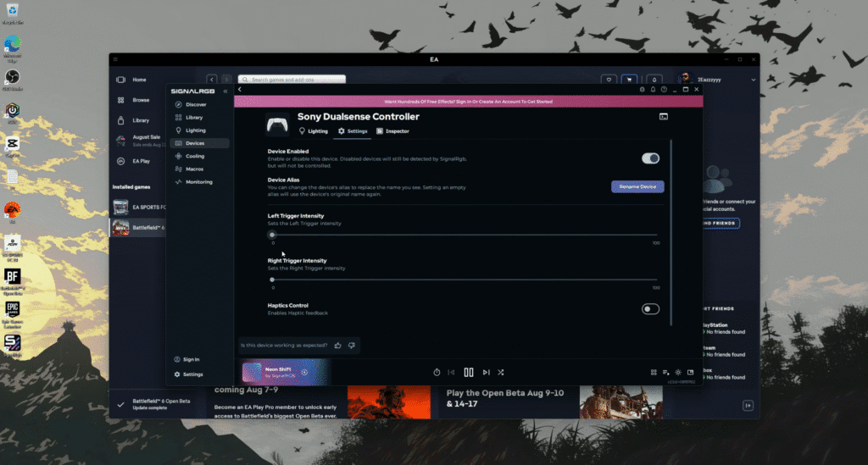Screen dimensions: 868x465
Task: Click screen preview icon in footer
Action: tap(690, 373)
